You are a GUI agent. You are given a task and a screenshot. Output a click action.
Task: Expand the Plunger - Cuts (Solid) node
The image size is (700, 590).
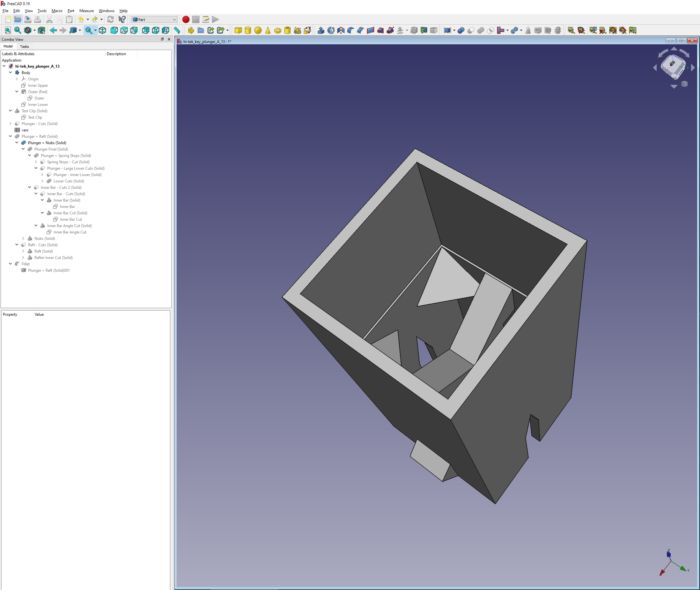11,123
